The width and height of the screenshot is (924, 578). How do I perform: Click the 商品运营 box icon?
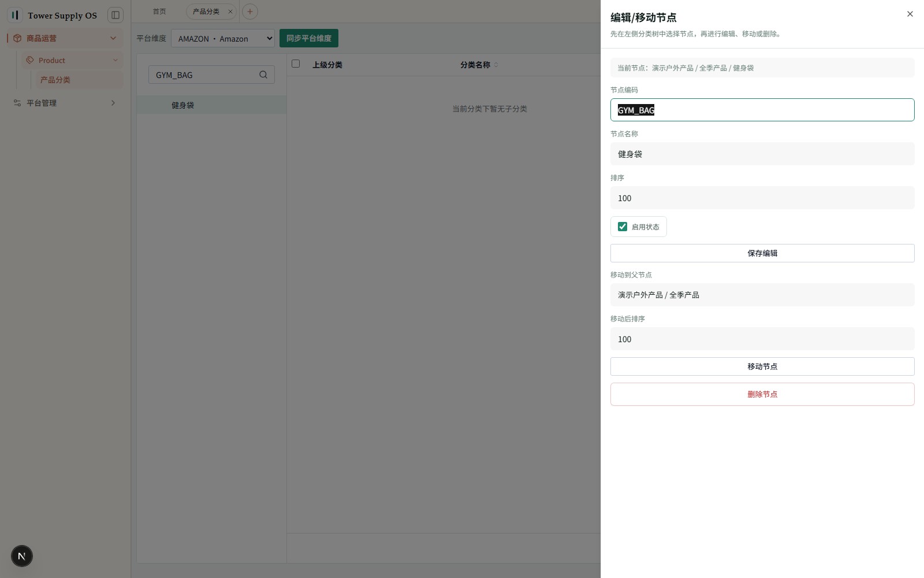coord(17,38)
